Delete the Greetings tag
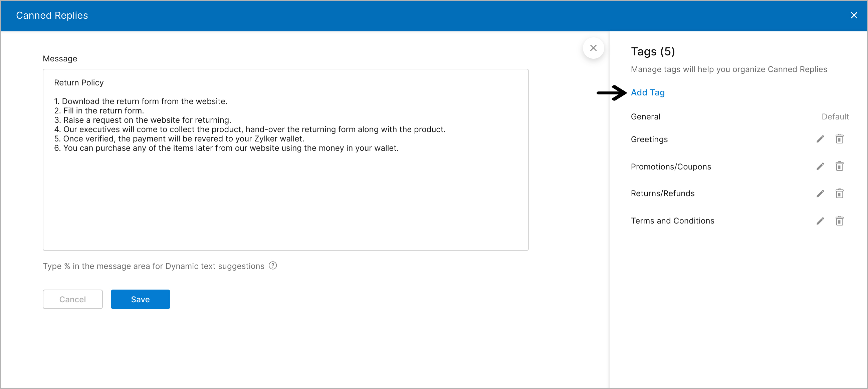This screenshot has height=389, width=868. [839, 139]
